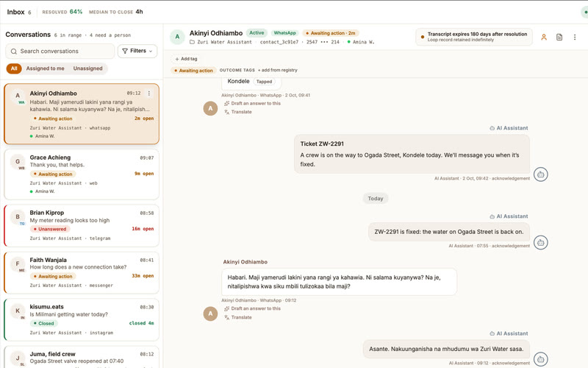Click draft sparkle icon under 09:12 message
The width and height of the screenshot is (588, 368).
click(x=226, y=308)
